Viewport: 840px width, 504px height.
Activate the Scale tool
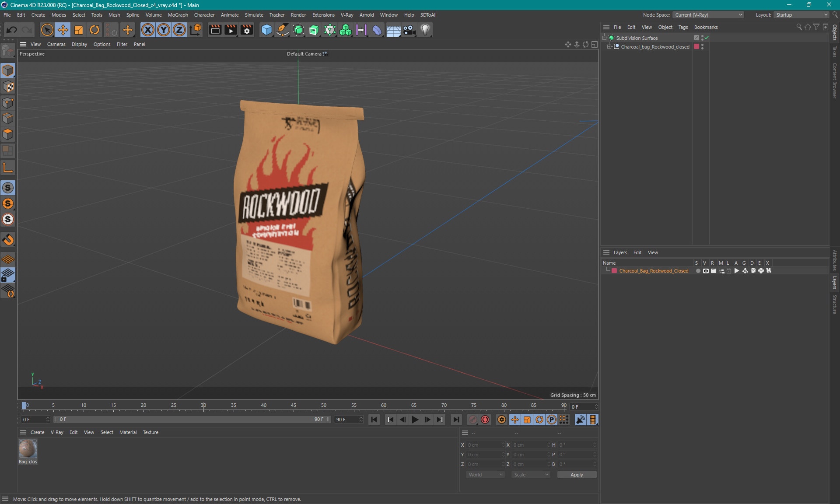pyautogui.click(x=79, y=30)
